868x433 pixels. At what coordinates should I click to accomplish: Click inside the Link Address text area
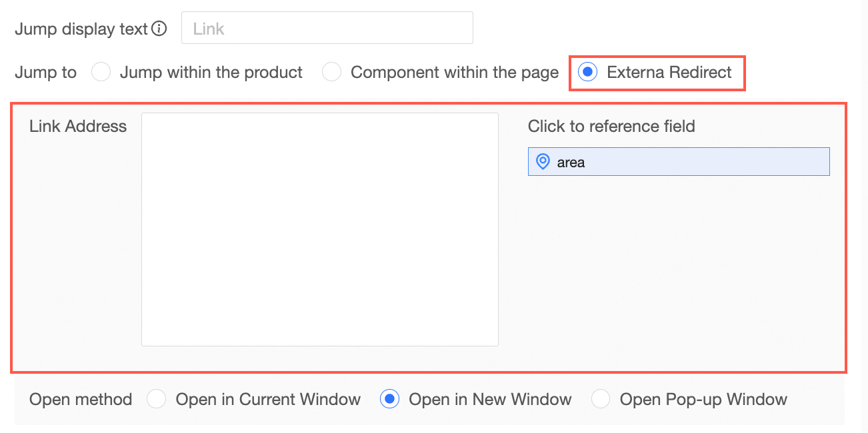coord(319,229)
